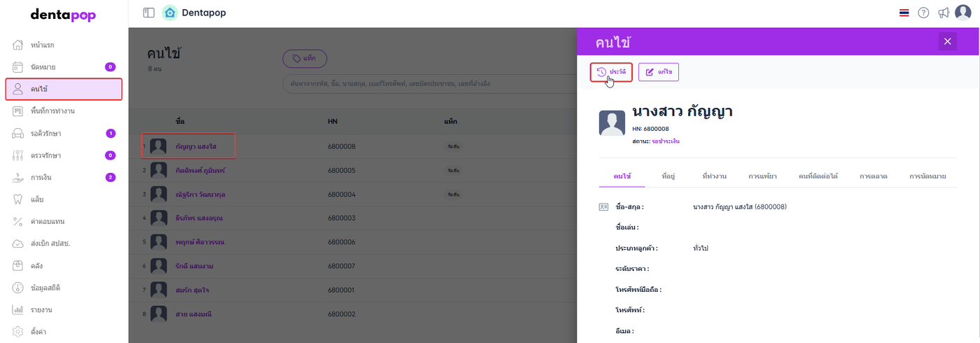Go to หน้าแรก in the sidebar
The image size is (980, 343).
pos(43,45)
